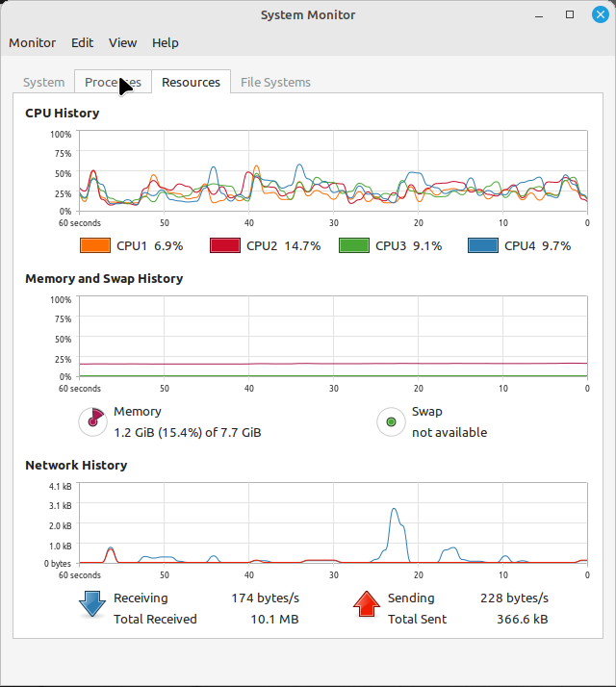Image resolution: width=616 pixels, height=687 pixels.
Task: Click the blue Receiving arrow icon
Action: point(92,603)
